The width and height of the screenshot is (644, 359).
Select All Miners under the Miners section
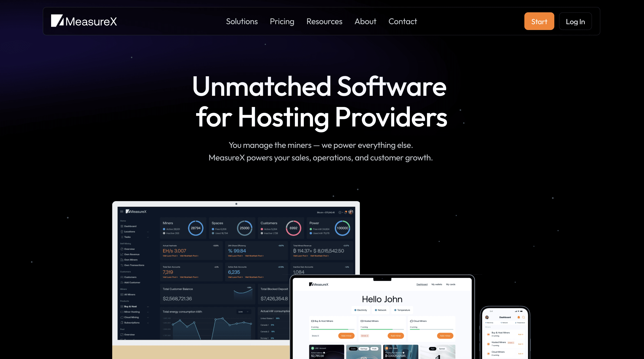tap(130, 294)
